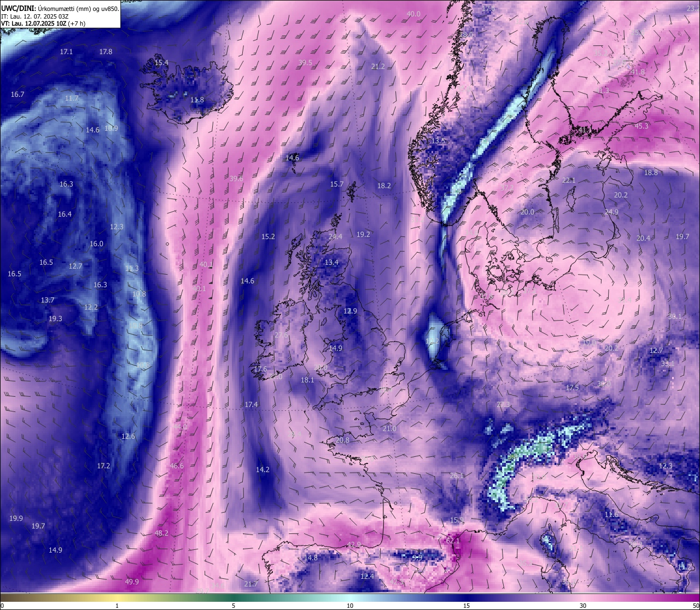Click the 12.2 value label
The image size is (700, 610).
pyautogui.click(x=91, y=307)
